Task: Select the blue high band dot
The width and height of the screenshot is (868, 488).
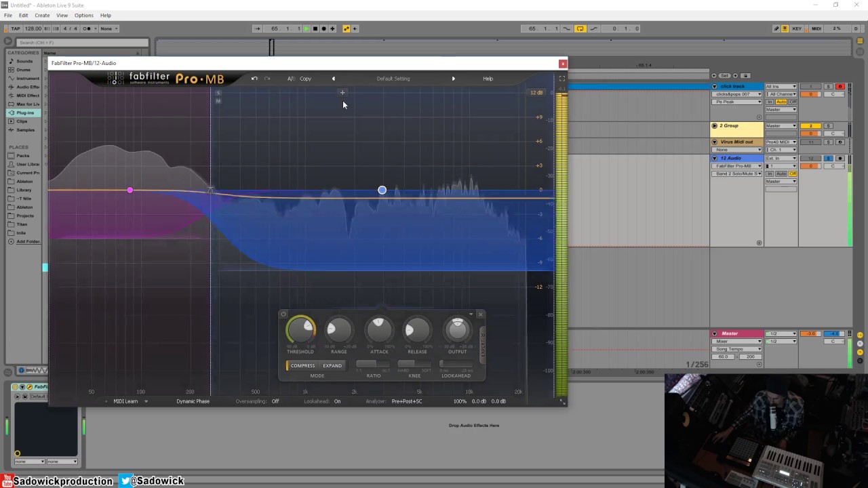Action: point(382,190)
